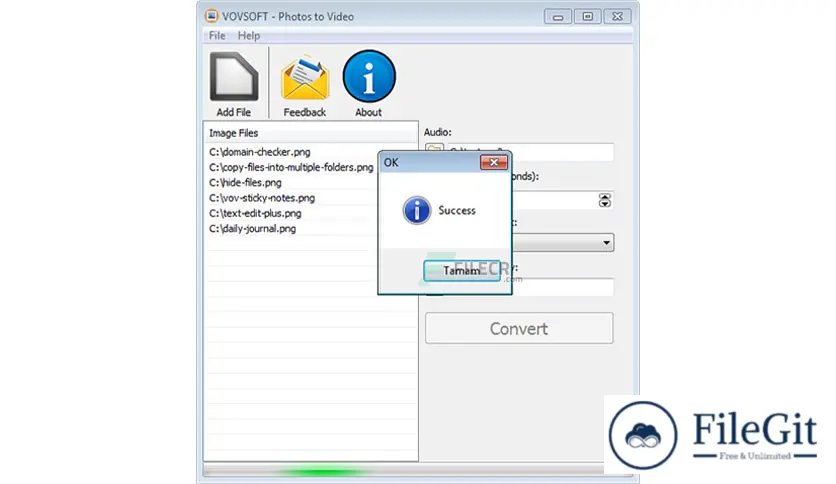Screen dimensions: 836x484
Task: Open the Help menu
Action: (x=248, y=36)
